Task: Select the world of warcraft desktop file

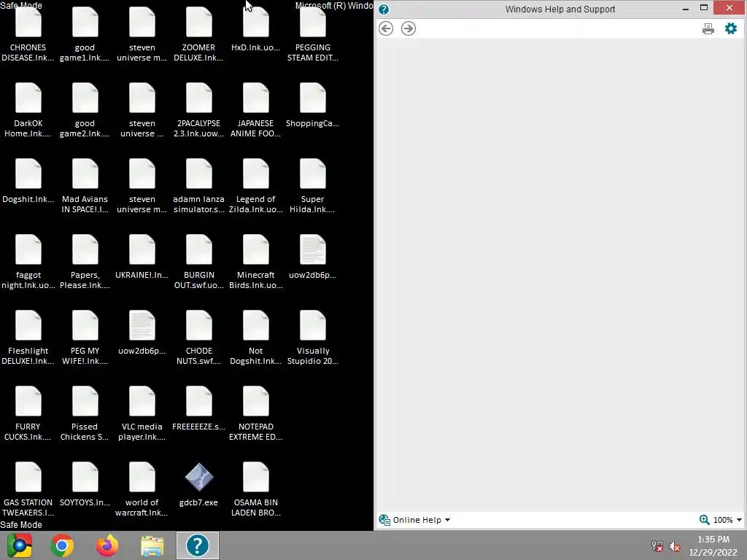Action: tap(142, 489)
